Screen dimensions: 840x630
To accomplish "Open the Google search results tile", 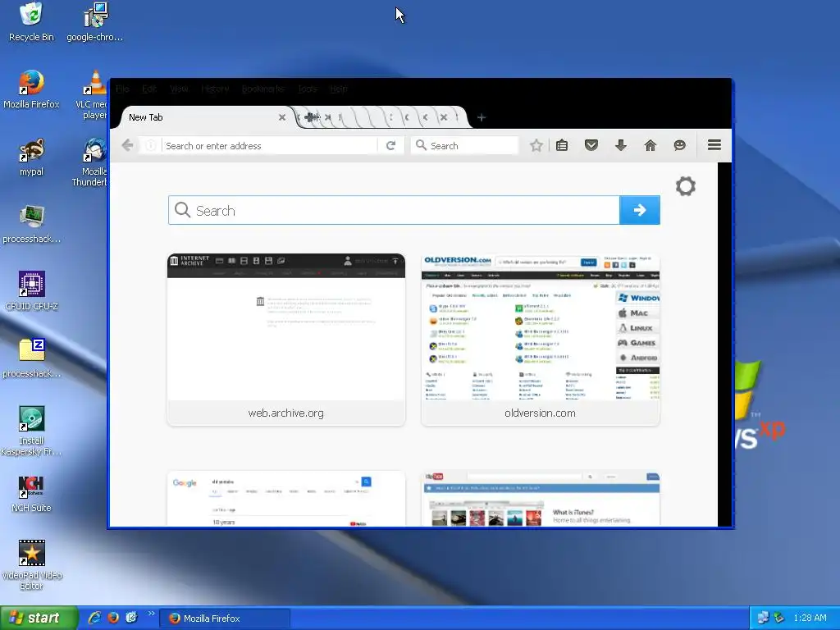I will 286,499.
